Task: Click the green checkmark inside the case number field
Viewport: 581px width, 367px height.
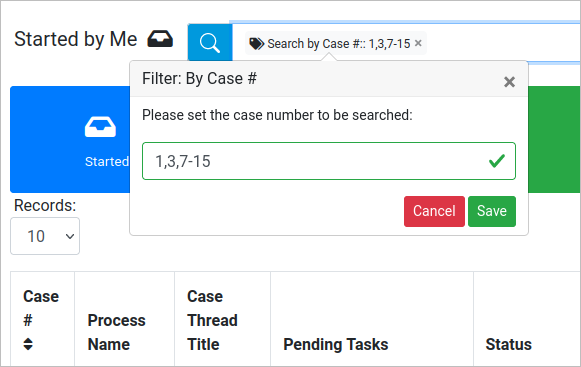Action: coord(497,161)
